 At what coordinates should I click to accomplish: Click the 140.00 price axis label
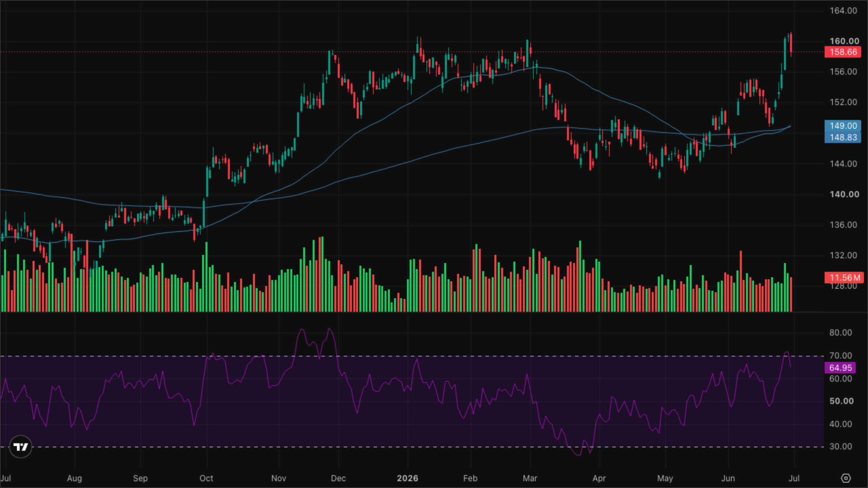[844, 194]
